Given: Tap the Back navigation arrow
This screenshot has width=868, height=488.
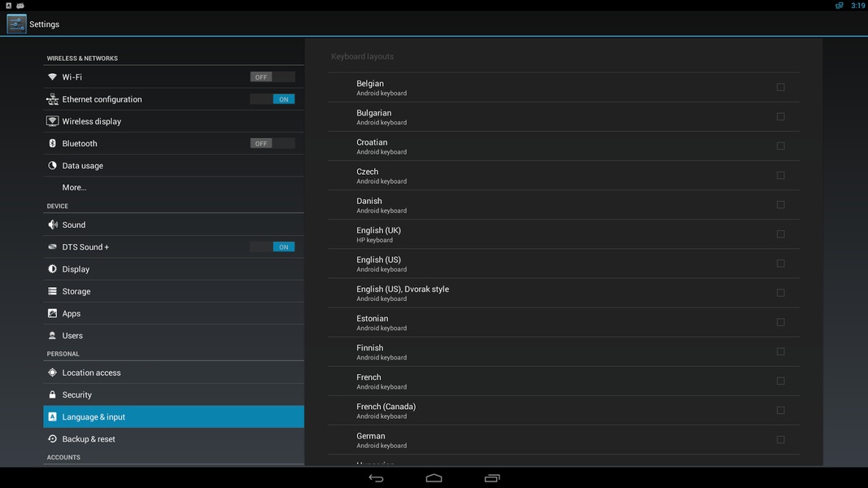Looking at the screenshot, I should tap(376, 478).
